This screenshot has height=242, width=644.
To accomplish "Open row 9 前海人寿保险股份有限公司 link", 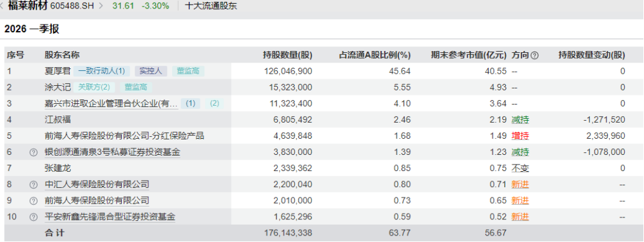I will 97,201.
